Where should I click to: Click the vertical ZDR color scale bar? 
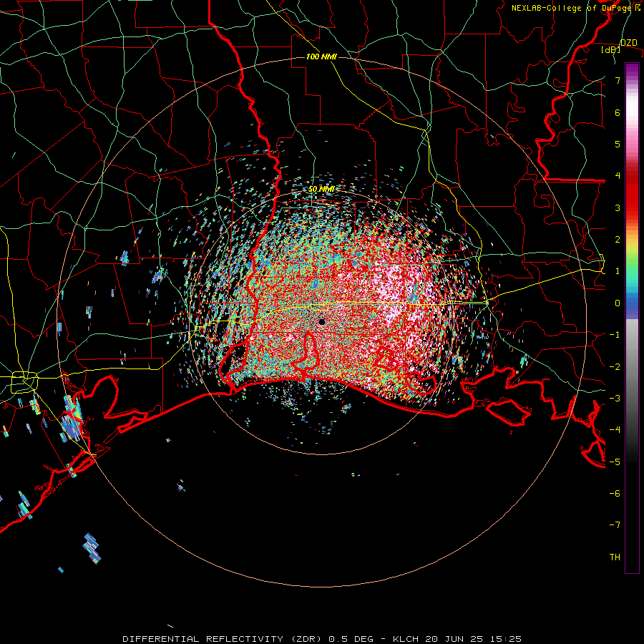point(632,318)
